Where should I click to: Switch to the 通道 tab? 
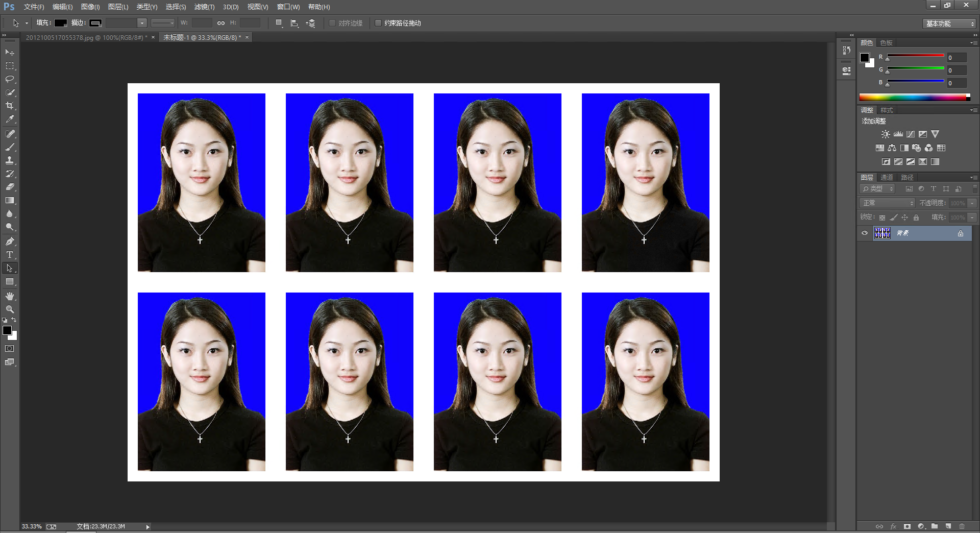[x=887, y=178]
